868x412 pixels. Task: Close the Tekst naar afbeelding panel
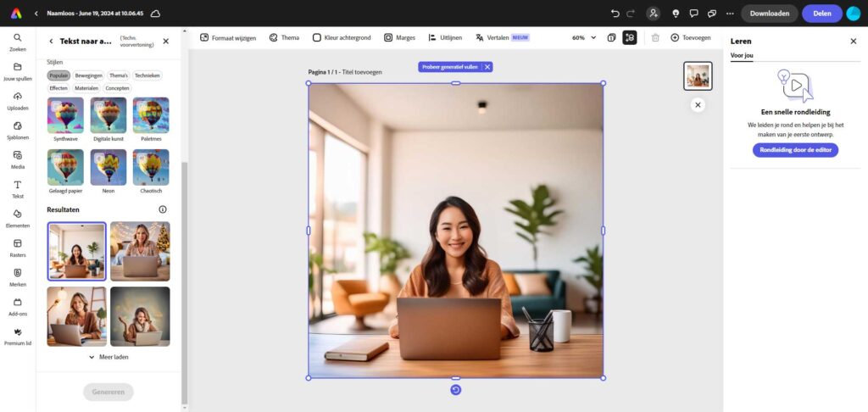click(x=165, y=41)
